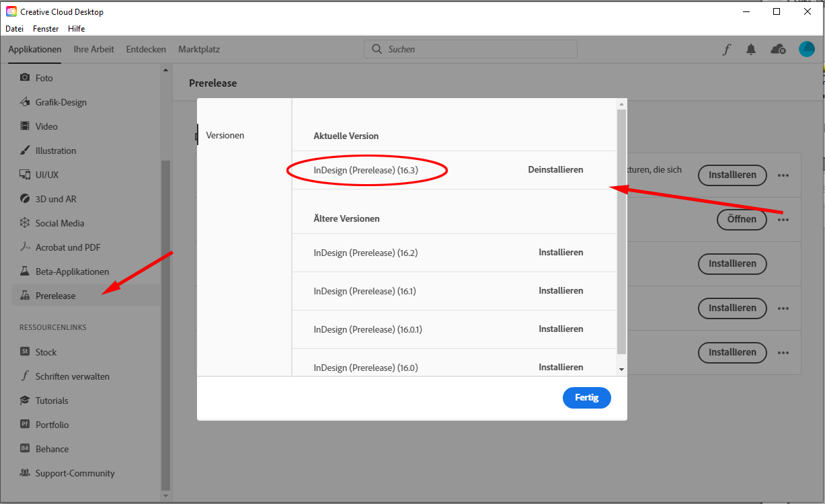Click Deinstallieren for InDesign 16.3
The height and width of the screenshot is (504, 825).
[x=555, y=169]
